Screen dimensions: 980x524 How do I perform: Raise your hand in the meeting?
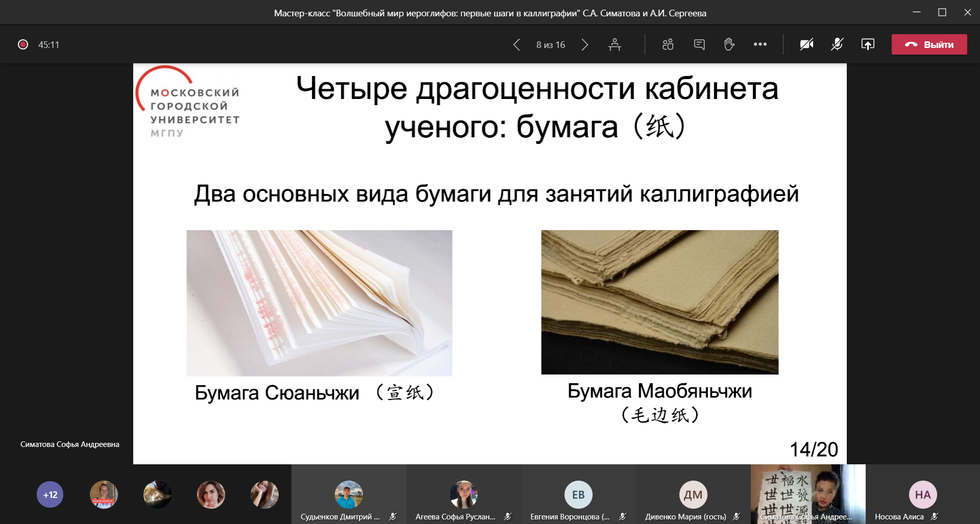tap(729, 44)
